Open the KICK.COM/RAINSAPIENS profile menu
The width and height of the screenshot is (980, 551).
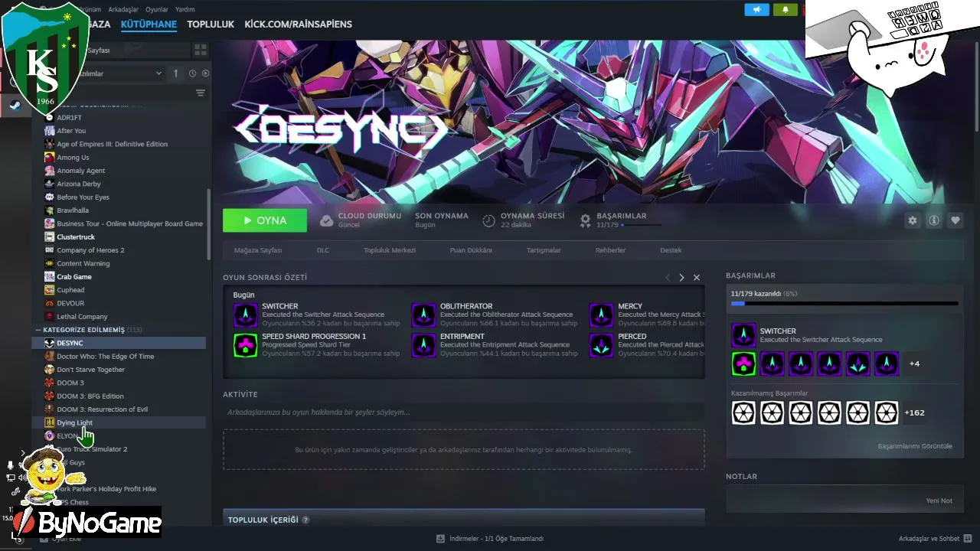pyautogui.click(x=299, y=24)
